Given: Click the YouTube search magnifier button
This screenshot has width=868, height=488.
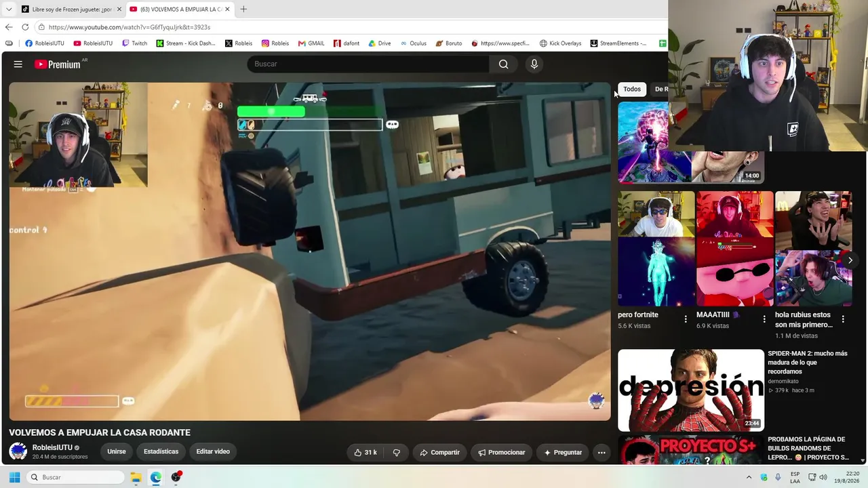Looking at the screenshot, I should 503,64.
